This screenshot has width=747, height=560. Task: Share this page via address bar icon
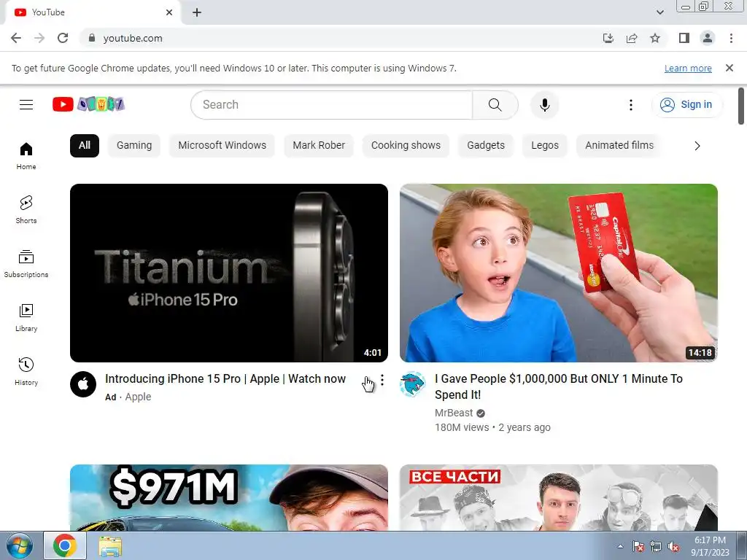click(632, 38)
